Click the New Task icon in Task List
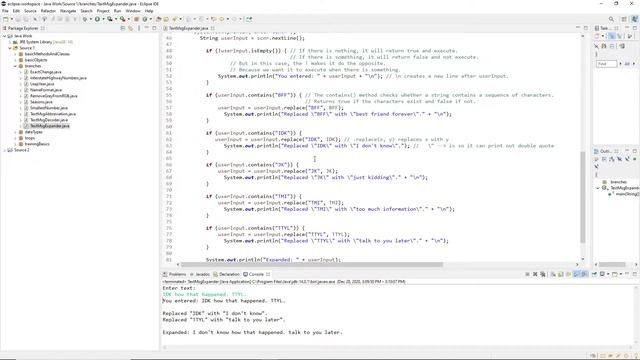This screenshot has height=360, width=640. (597, 36)
